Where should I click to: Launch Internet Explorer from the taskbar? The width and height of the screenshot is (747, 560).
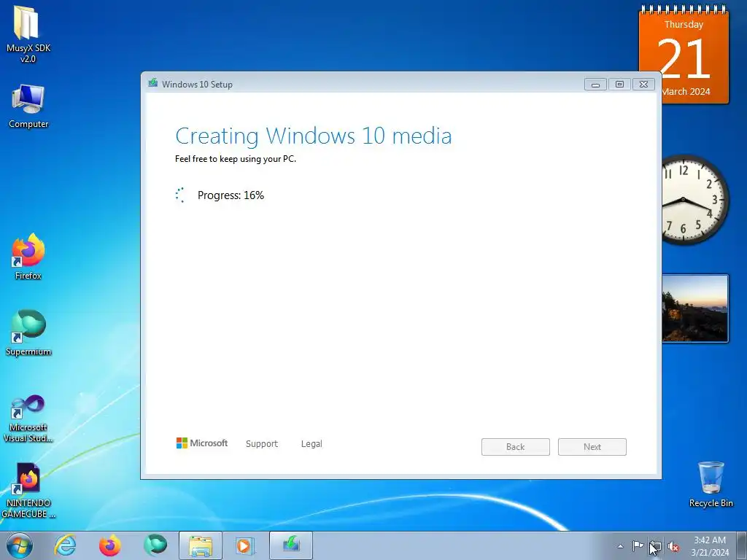[65, 545]
